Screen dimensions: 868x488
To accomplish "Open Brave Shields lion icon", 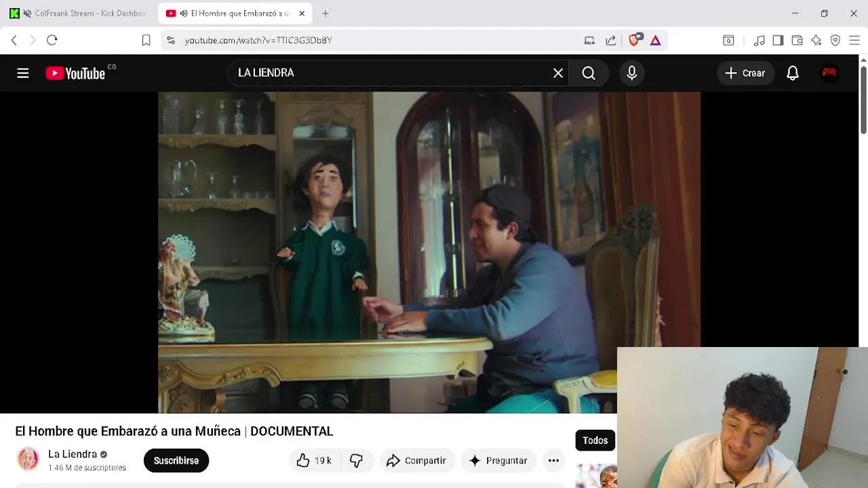I will pos(634,41).
